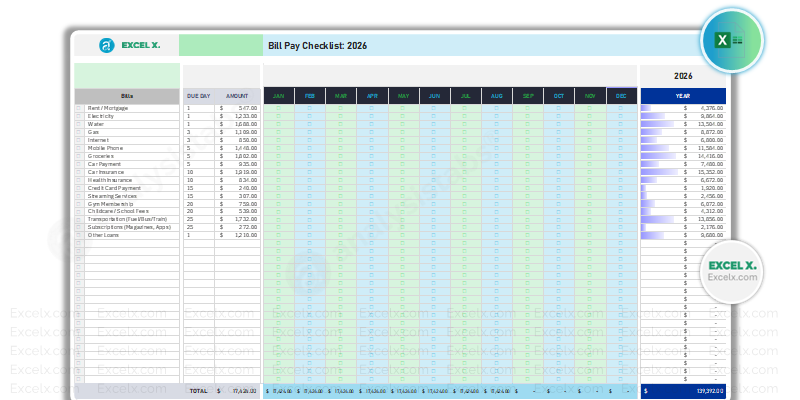Select the Gym Membership amount cell
800x400 pixels.
(x=238, y=203)
